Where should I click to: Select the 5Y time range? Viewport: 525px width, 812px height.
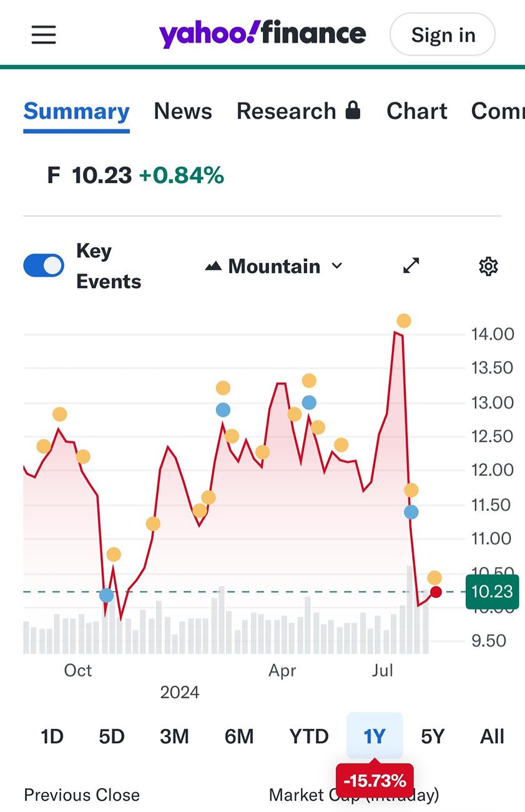433,736
